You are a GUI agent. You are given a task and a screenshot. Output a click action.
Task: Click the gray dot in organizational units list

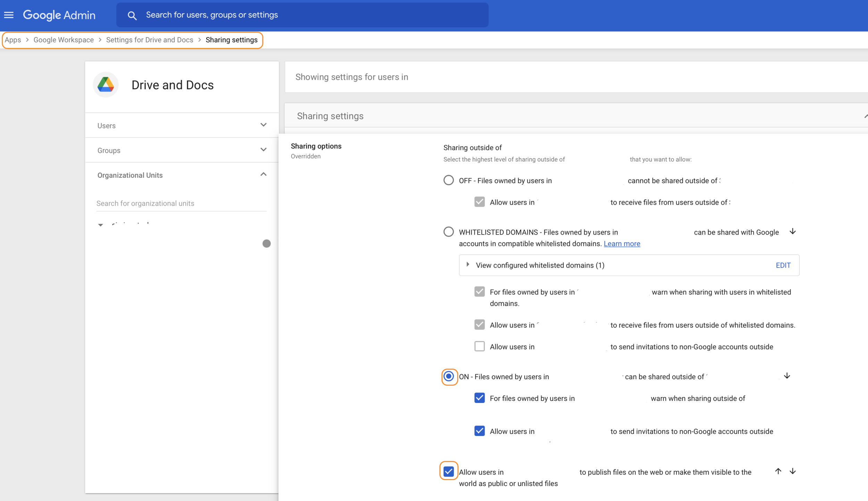point(267,244)
